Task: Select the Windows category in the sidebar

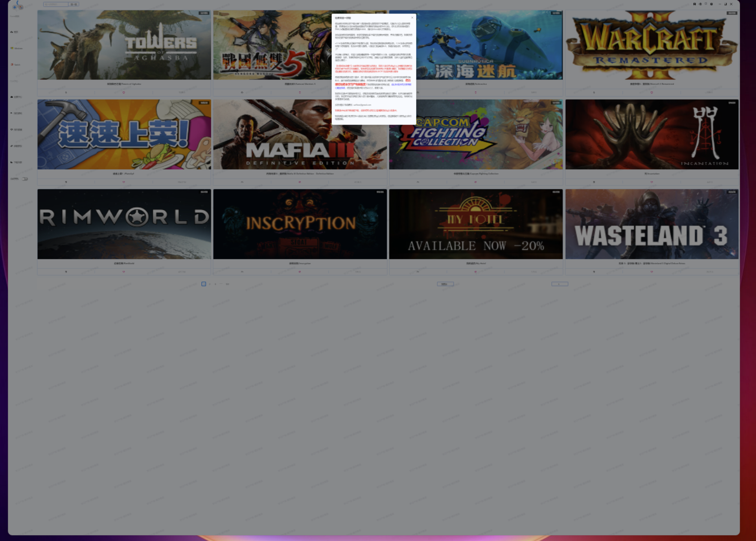Action: (x=17, y=48)
